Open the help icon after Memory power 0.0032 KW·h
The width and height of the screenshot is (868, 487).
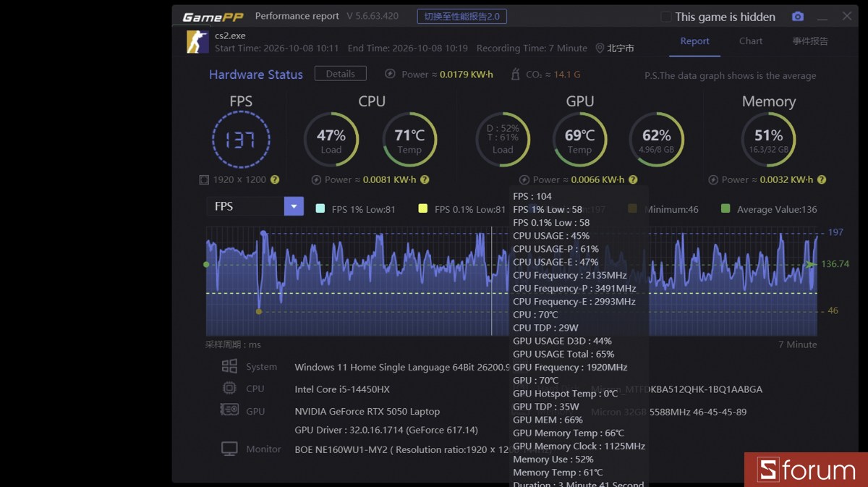[x=821, y=179]
